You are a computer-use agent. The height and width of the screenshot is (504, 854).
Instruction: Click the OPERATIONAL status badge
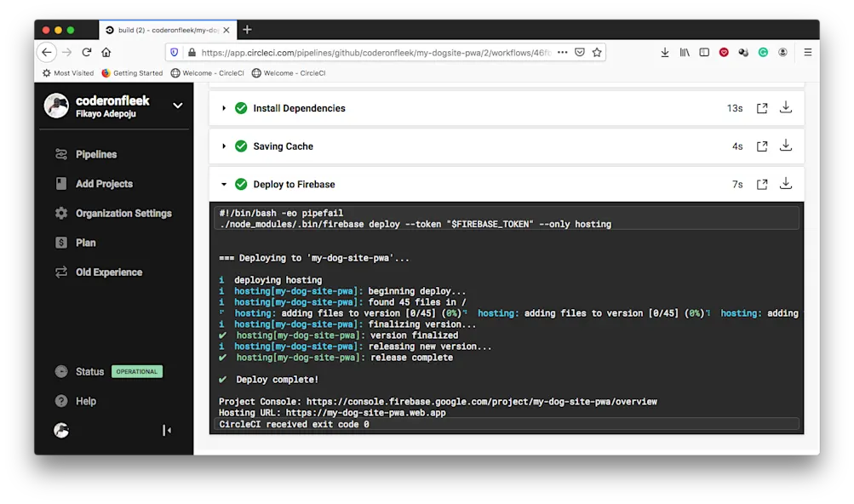137,371
